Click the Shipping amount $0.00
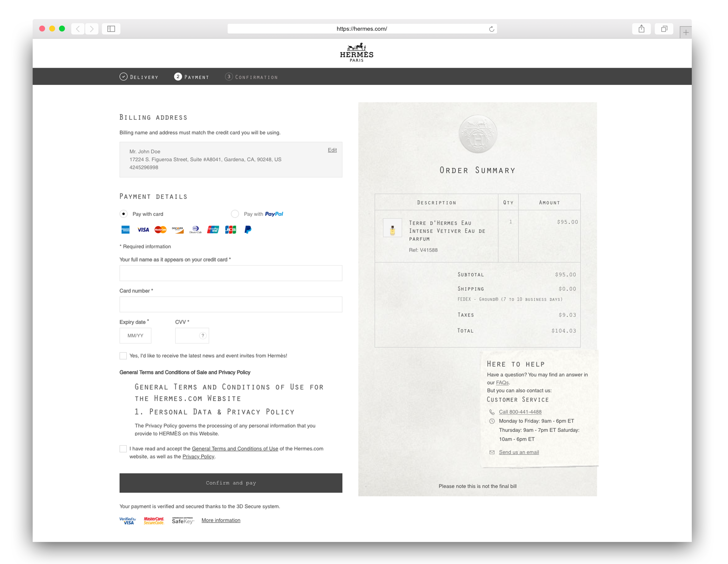728x564 pixels. [567, 289]
